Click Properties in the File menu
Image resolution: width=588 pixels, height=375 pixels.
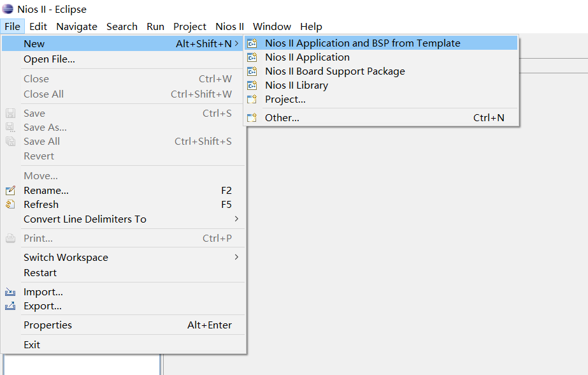(x=48, y=325)
